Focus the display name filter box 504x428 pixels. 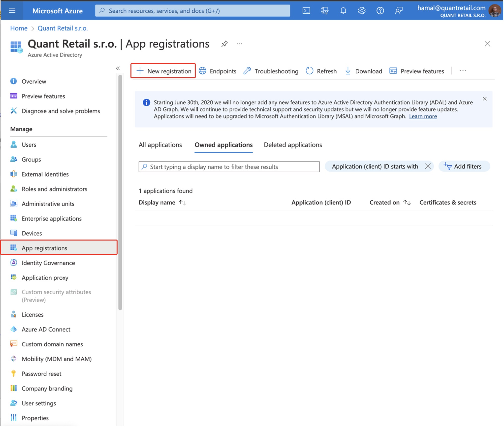(229, 167)
